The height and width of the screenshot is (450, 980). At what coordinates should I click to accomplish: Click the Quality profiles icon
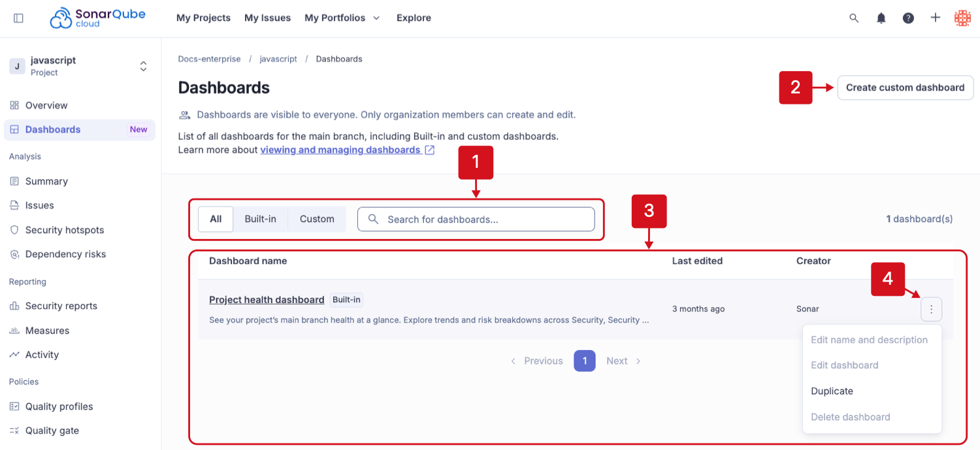pos(14,406)
